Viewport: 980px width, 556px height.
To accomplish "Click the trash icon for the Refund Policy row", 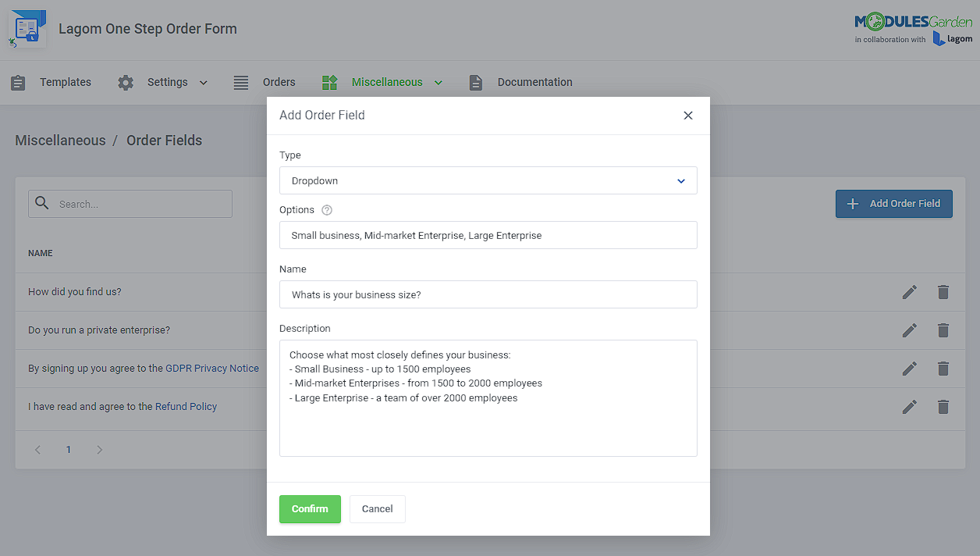I will (x=943, y=407).
